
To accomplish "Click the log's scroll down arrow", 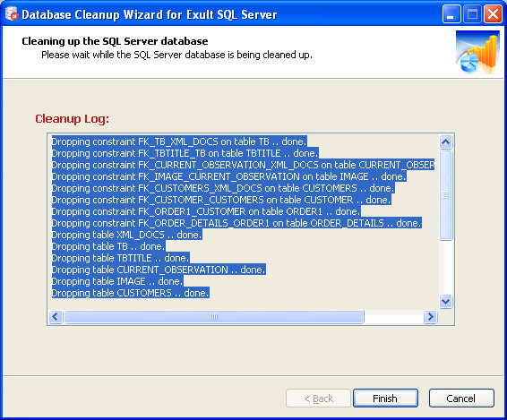I will [x=445, y=302].
